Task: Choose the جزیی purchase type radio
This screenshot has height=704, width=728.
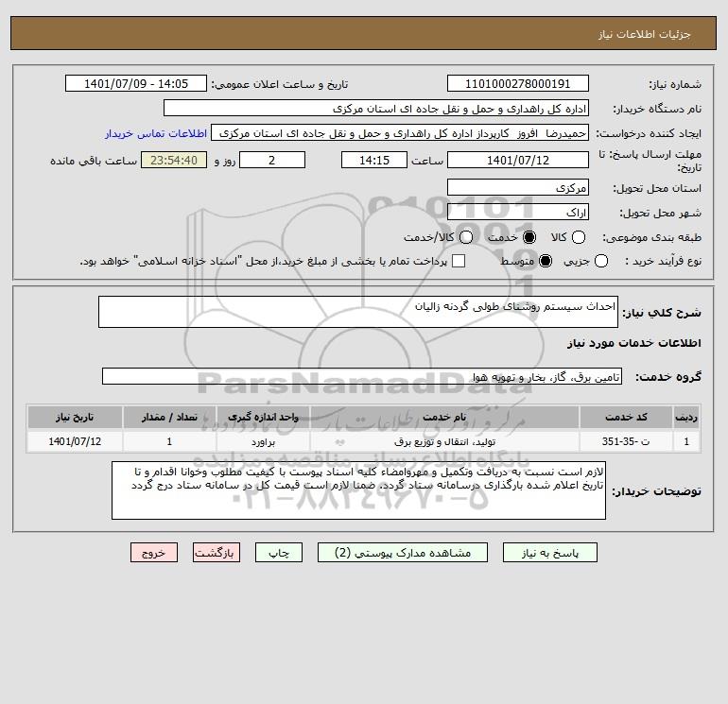Action: click(x=600, y=261)
